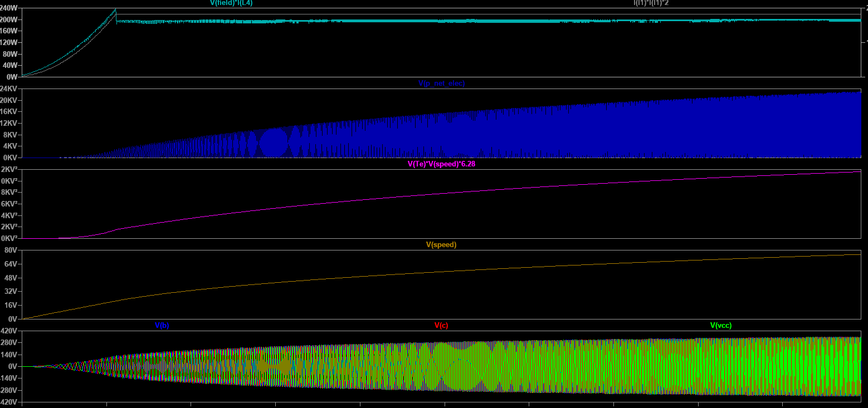Viewport: 868px width, 408px height.
Task: Click the 32V tick on speed axis
Action: [x=11, y=291]
